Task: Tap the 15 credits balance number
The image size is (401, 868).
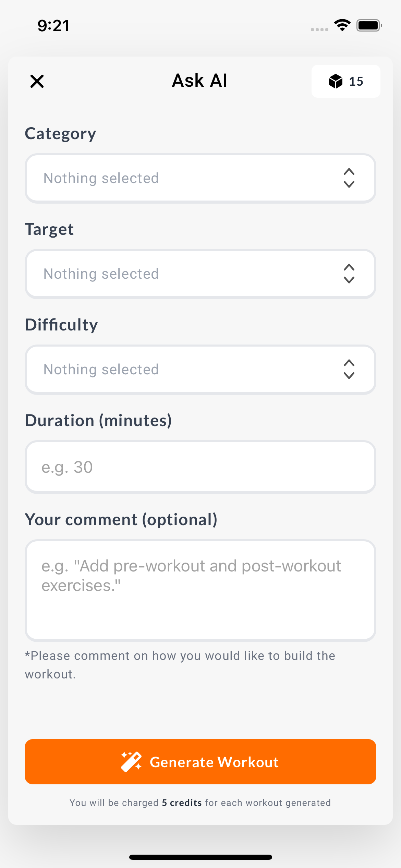Action: [x=356, y=82]
